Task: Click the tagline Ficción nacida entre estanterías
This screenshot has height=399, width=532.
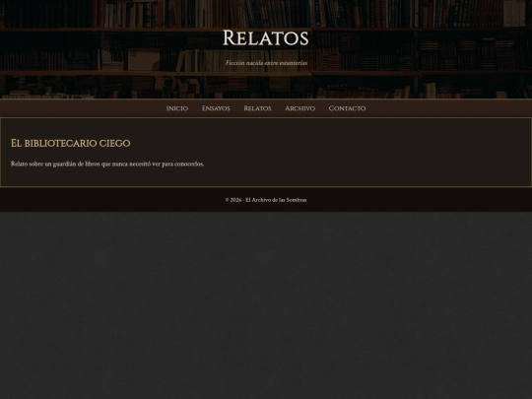Action: point(266,63)
